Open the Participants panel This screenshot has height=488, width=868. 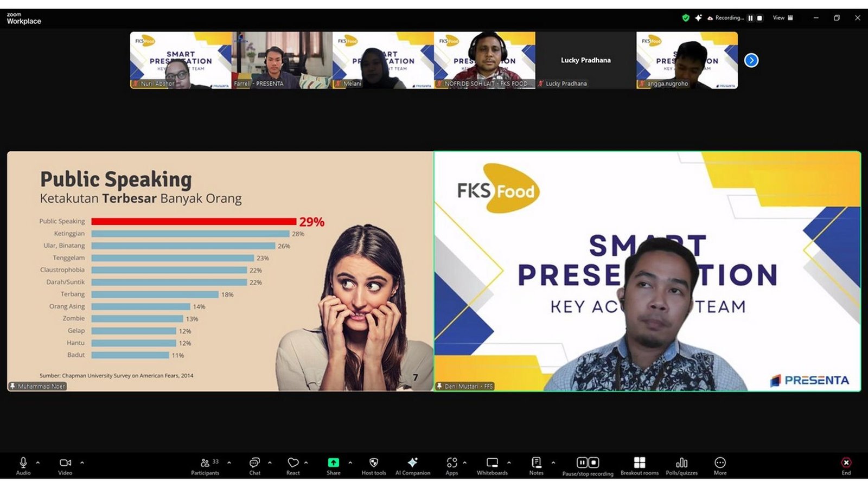point(205,466)
